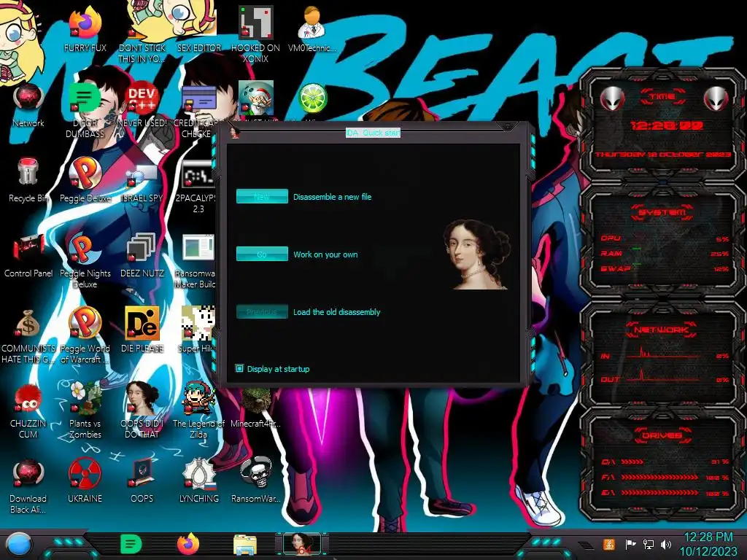Image resolution: width=747 pixels, height=560 pixels.
Task: Click the Go button in IDA Quick start
Action: (262, 254)
